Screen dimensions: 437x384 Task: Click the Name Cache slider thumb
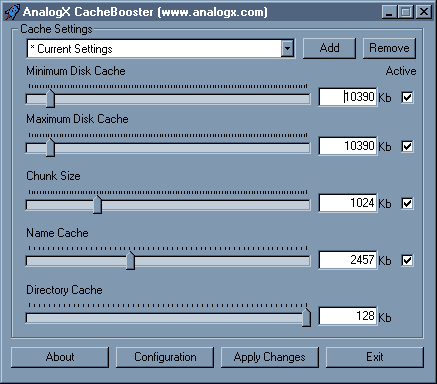[x=131, y=261]
